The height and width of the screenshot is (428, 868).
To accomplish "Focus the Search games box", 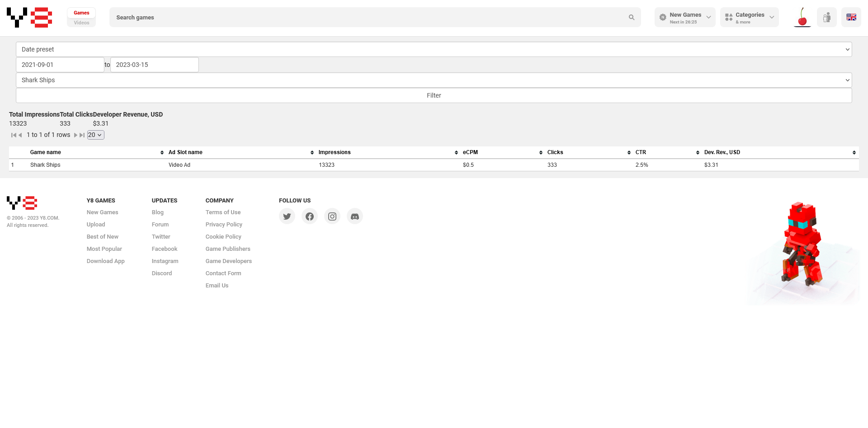I will pyautogui.click(x=375, y=17).
